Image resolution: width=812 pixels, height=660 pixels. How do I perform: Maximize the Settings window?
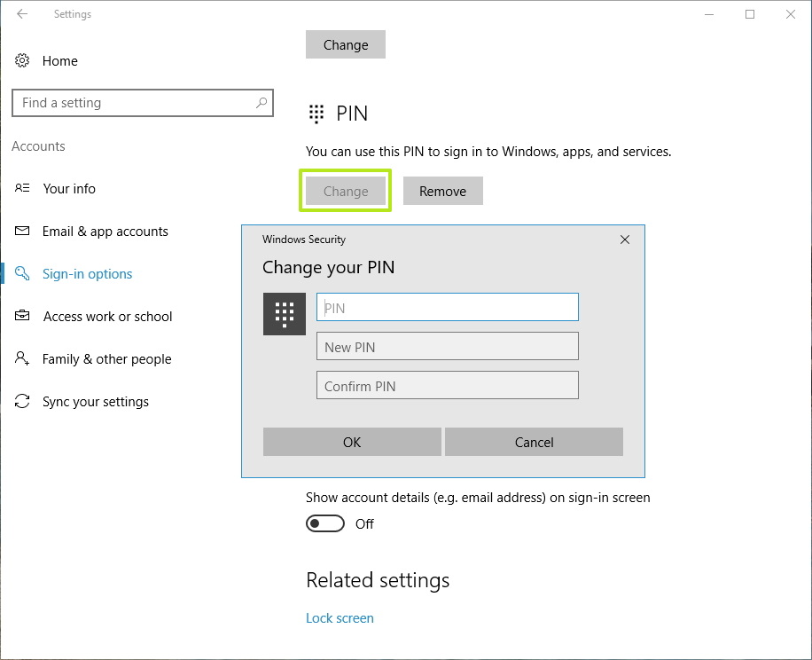750,14
